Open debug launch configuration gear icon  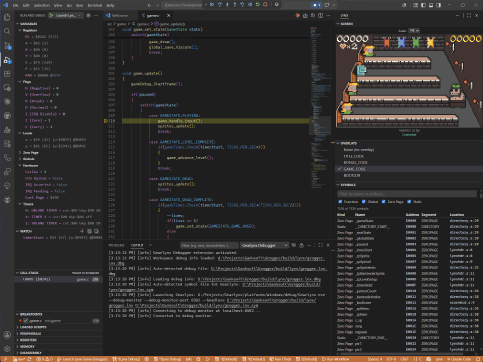tap(88, 15)
